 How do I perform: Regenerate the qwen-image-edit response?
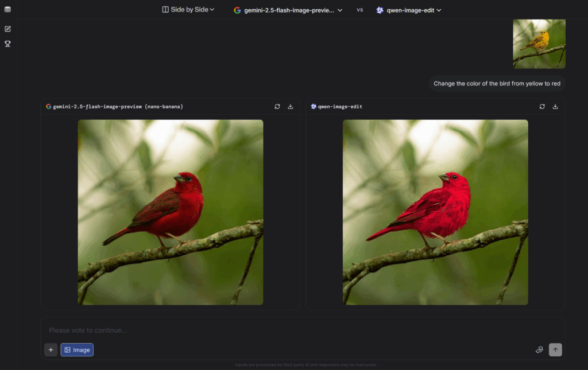pyautogui.click(x=542, y=107)
